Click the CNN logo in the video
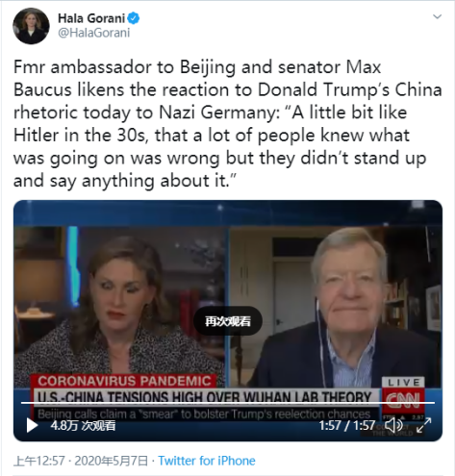The width and height of the screenshot is (455, 476). tap(403, 400)
